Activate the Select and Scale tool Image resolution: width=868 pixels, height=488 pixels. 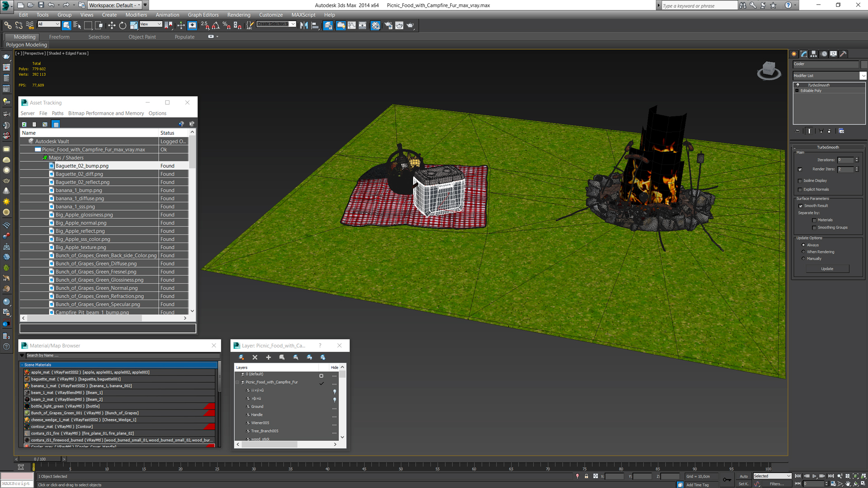(x=133, y=25)
